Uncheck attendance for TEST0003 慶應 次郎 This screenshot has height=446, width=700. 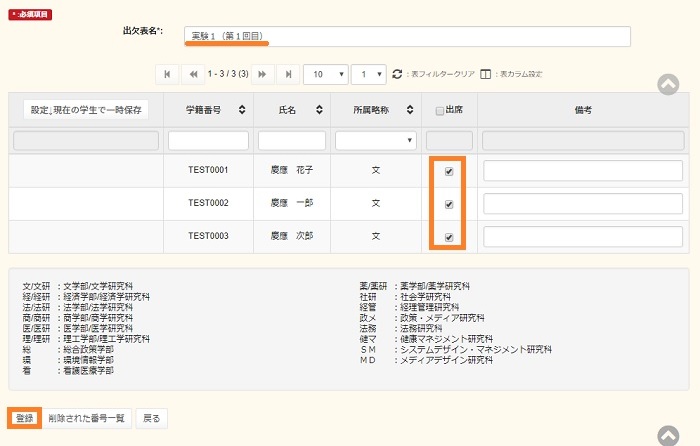point(449,237)
